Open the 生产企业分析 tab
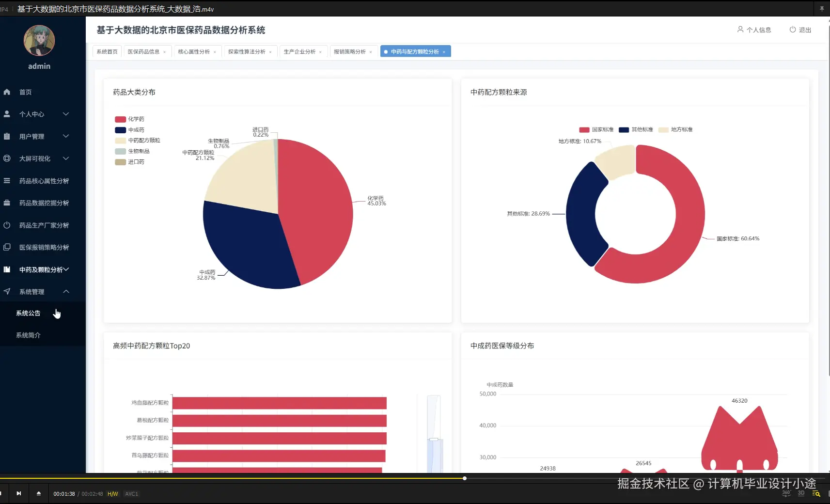Screen dimensions: 830x504 point(299,51)
